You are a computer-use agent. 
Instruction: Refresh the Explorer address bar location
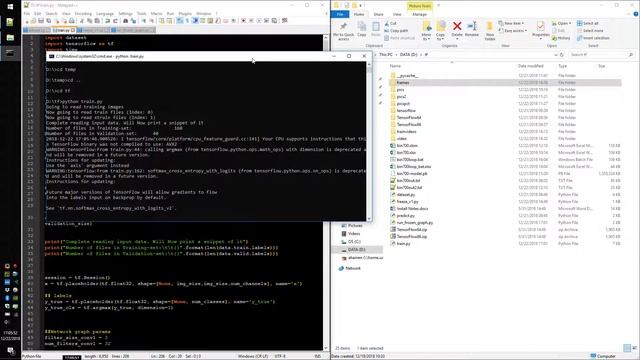pos(562,55)
